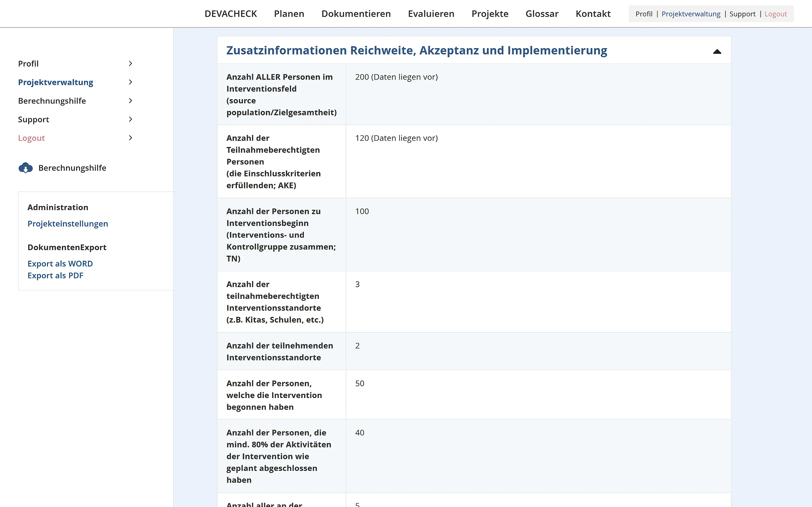Viewport: 812px width, 507px height.
Task: Click the Berechnungshilfe cloud download icon
Action: [25, 168]
